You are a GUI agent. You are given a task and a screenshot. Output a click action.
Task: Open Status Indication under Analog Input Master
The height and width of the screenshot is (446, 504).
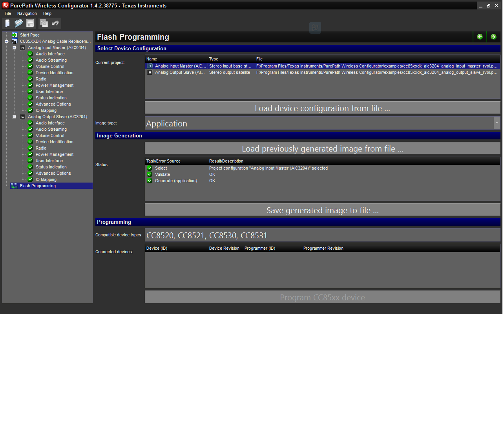click(x=51, y=98)
